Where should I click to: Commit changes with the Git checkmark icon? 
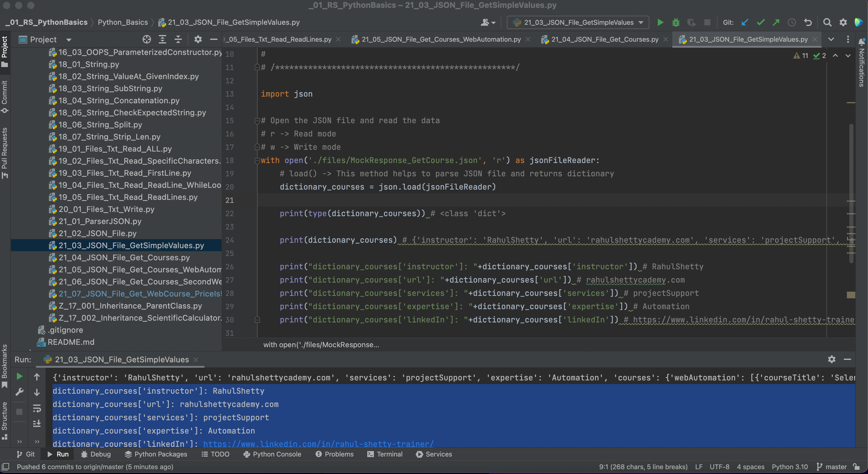pyautogui.click(x=760, y=23)
